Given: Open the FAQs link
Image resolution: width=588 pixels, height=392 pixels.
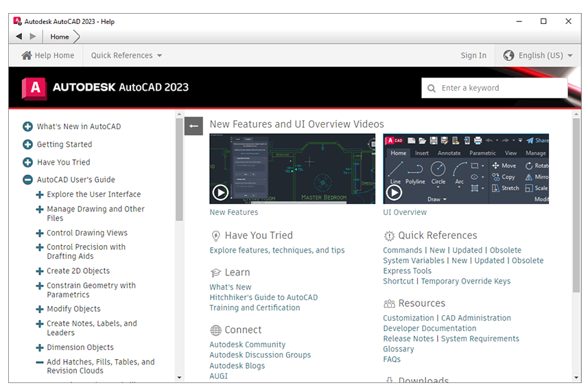Looking at the screenshot, I should (392, 359).
